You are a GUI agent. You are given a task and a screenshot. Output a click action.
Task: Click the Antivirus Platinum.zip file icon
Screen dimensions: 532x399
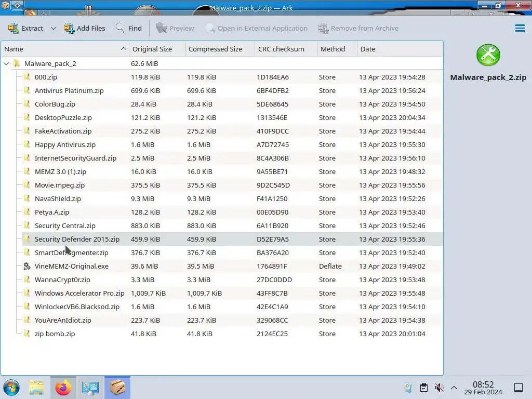click(x=27, y=90)
